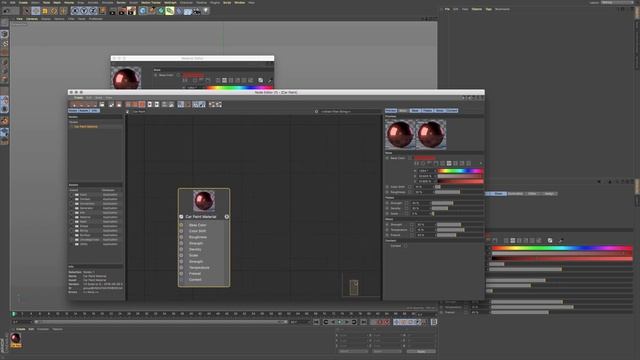Click the green Subdivision Surface generator icon
The height and width of the screenshot is (360, 640).
[x=160, y=11]
